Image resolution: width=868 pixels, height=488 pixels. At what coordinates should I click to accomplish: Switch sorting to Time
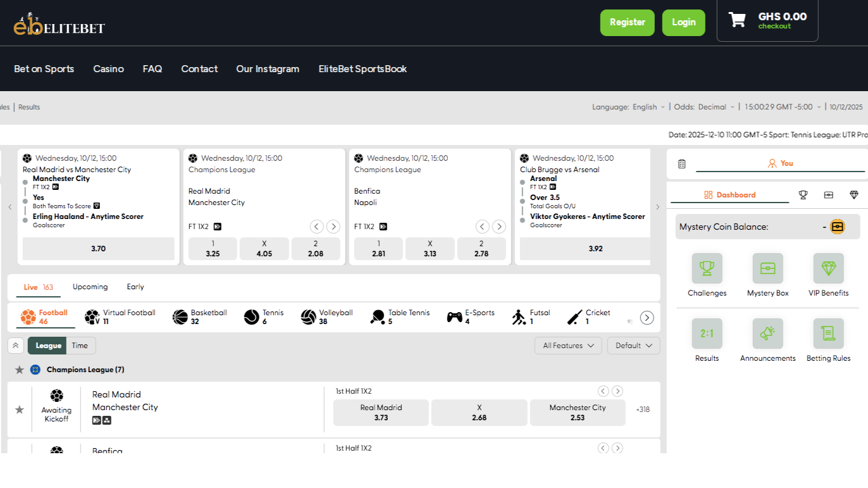(x=80, y=346)
